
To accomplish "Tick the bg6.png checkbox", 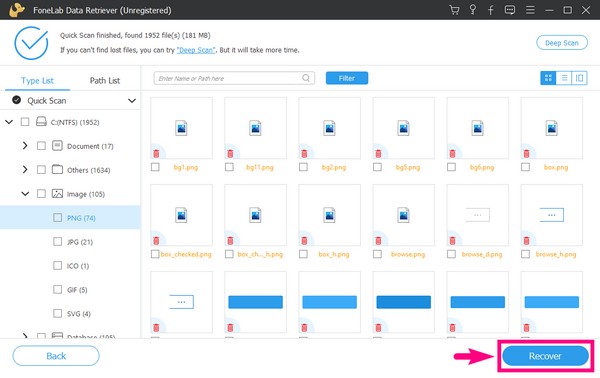I will tap(452, 167).
